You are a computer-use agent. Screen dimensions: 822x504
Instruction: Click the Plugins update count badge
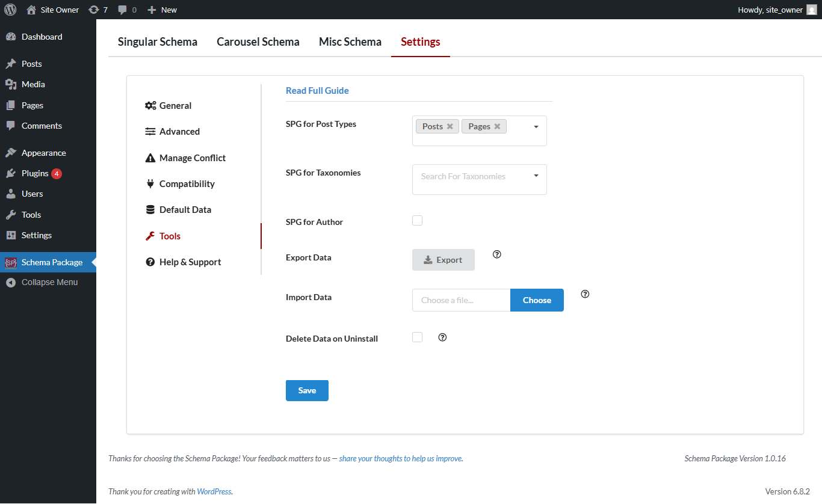tap(57, 173)
